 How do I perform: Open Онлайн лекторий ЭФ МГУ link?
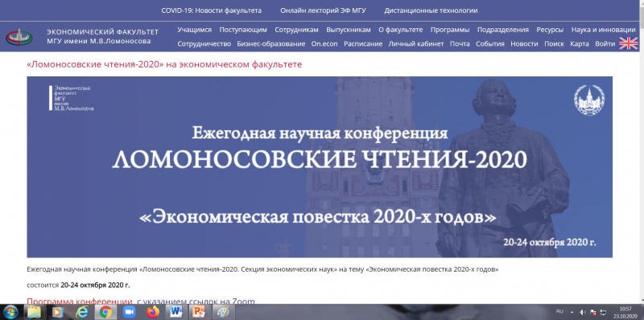[x=323, y=10]
